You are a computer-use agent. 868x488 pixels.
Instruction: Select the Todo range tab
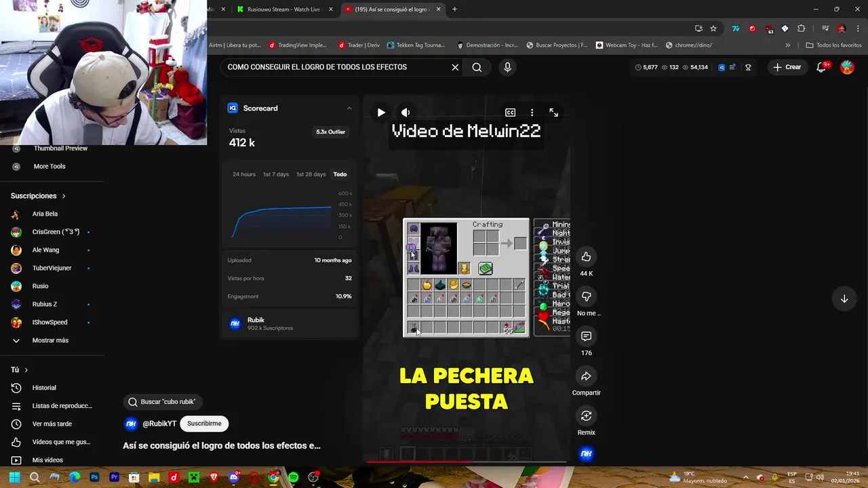click(x=340, y=174)
